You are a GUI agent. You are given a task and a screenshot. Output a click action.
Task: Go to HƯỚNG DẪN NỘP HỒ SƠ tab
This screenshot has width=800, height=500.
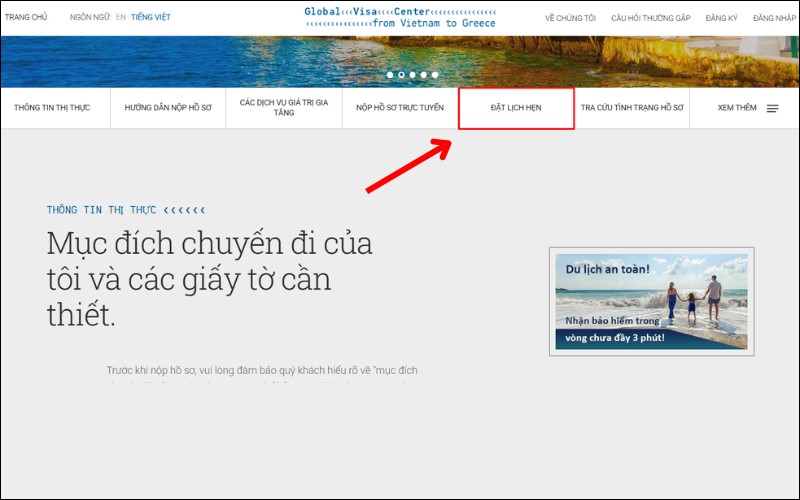click(x=168, y=108)
